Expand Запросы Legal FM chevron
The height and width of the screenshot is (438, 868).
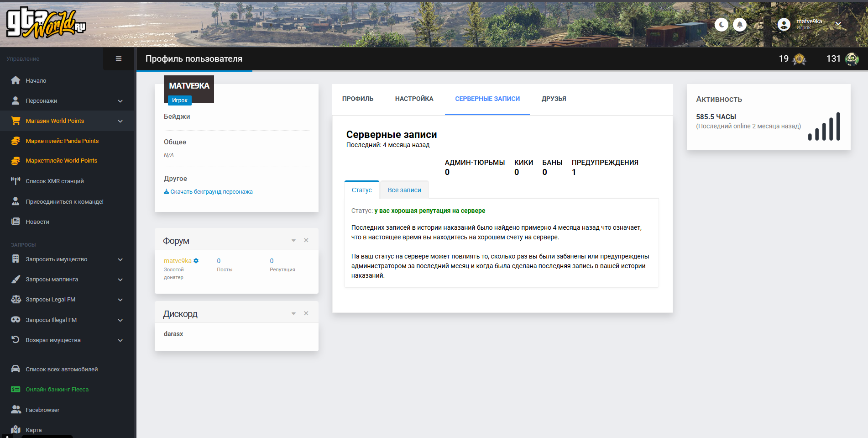120,300
